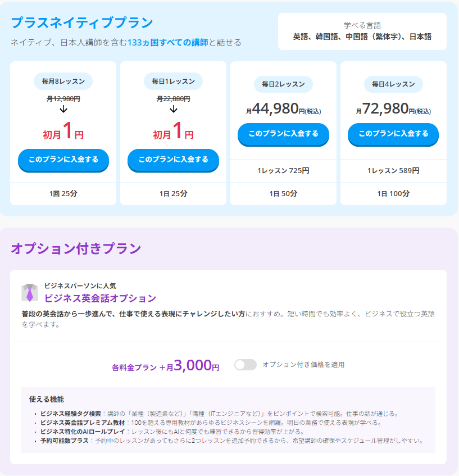
Task: Click the 1レッスン 725円 per-lesson price row
Action: 283,171
